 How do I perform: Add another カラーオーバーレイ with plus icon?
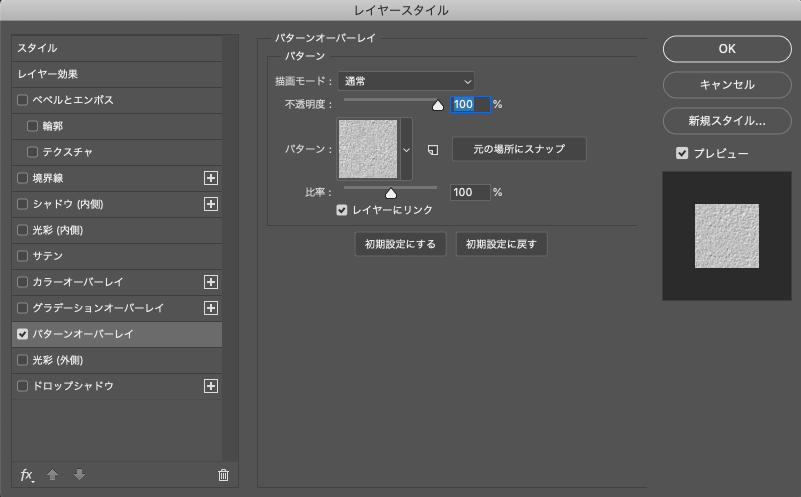click(211, 282)
